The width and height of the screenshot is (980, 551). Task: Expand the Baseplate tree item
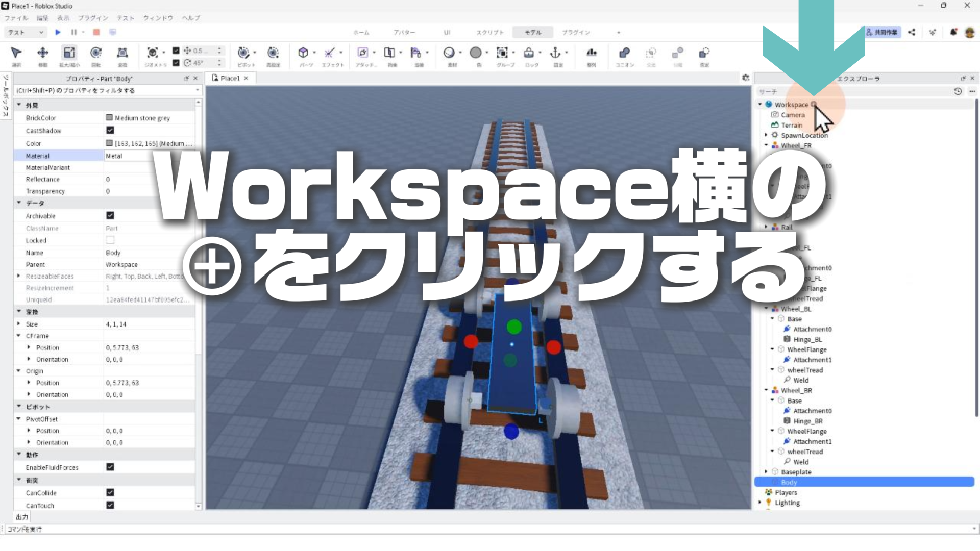click(766, 472)
